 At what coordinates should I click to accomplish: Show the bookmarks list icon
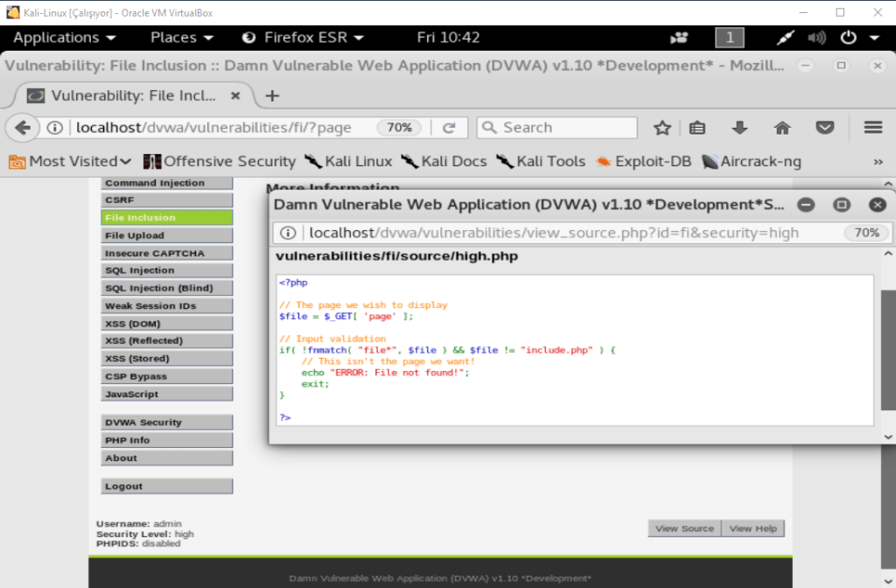coord(697,128)
